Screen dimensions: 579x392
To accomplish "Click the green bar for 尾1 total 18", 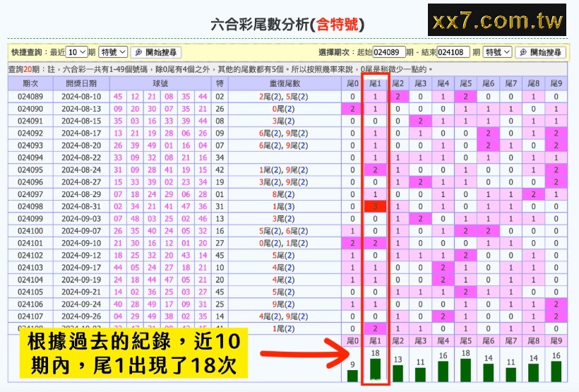I will [x=375, y=369].
